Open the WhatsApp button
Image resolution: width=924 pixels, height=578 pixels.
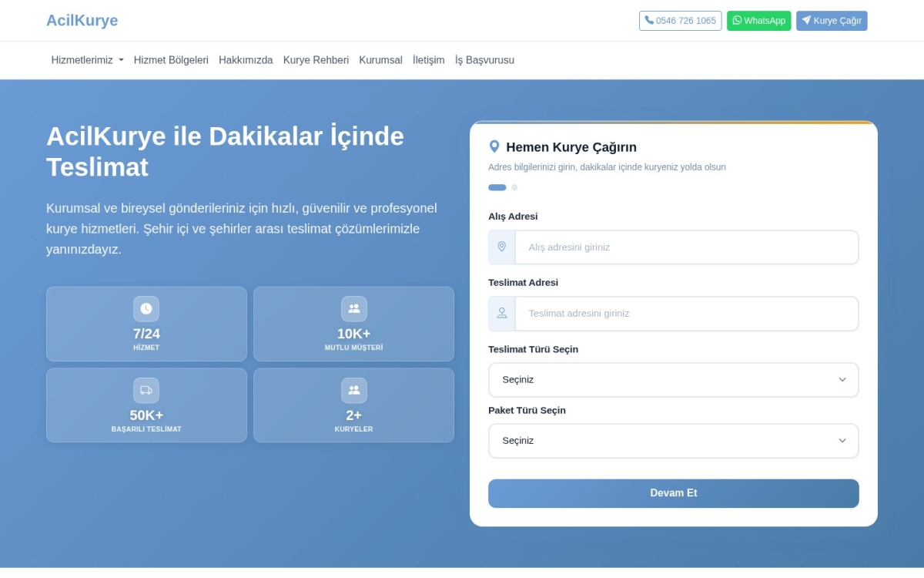[758, 21]
